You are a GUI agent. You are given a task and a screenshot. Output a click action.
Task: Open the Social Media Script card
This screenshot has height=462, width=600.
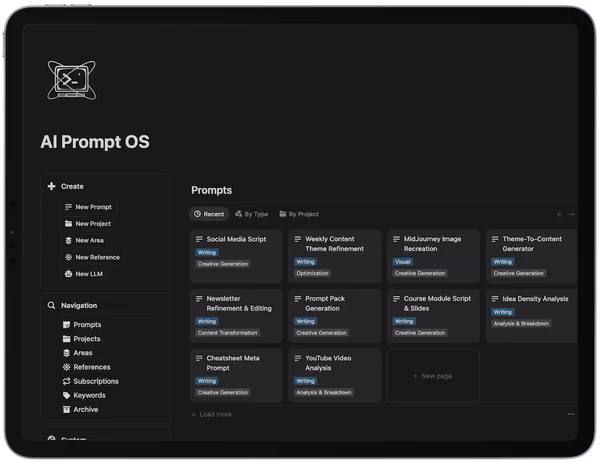236,256
